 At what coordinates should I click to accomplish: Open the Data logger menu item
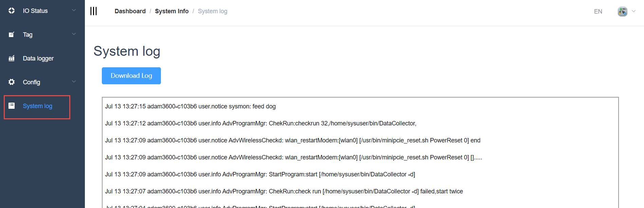(x=38, y=58)
